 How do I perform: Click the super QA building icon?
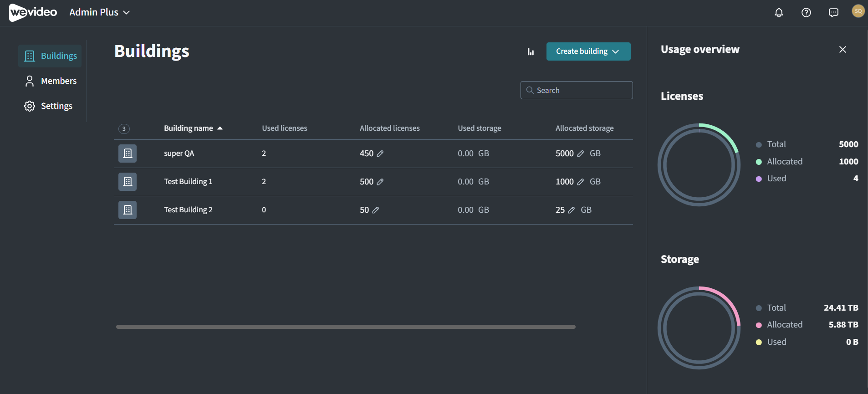(128, 154)
